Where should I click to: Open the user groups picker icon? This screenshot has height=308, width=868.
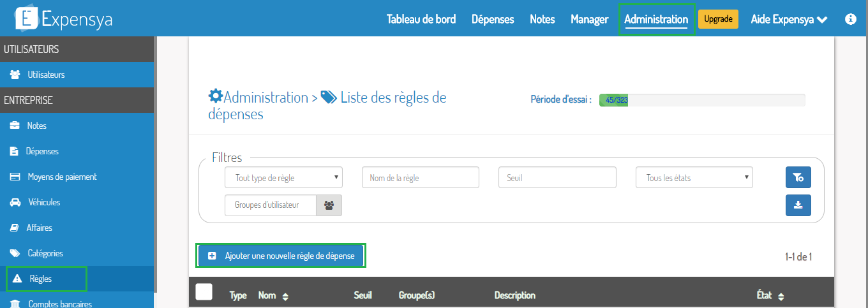pos(329,205)
